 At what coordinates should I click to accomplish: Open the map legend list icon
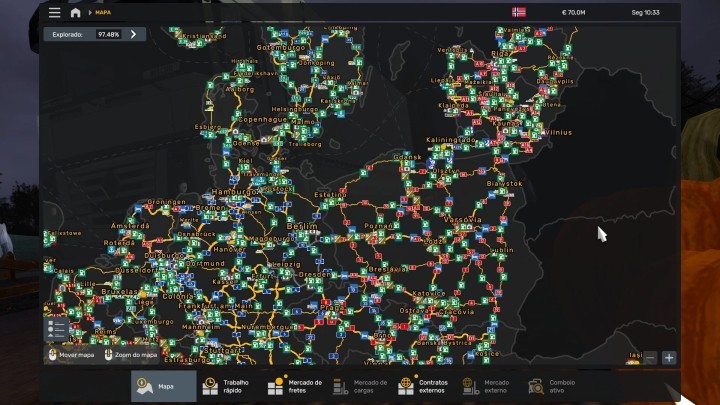coord(56,329)
